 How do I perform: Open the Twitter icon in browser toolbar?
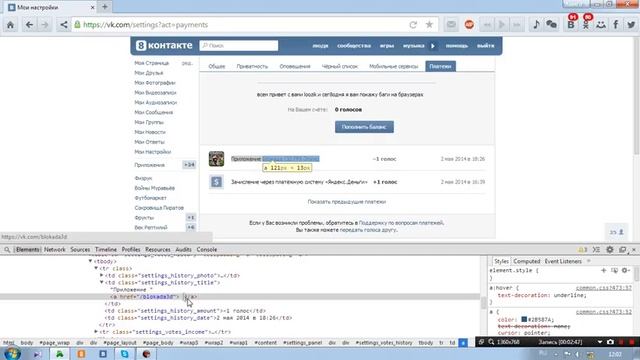coord(631,24)
